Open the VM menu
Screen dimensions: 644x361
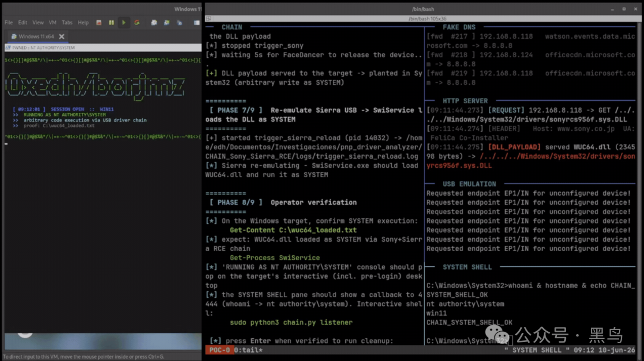pos(52,23)
